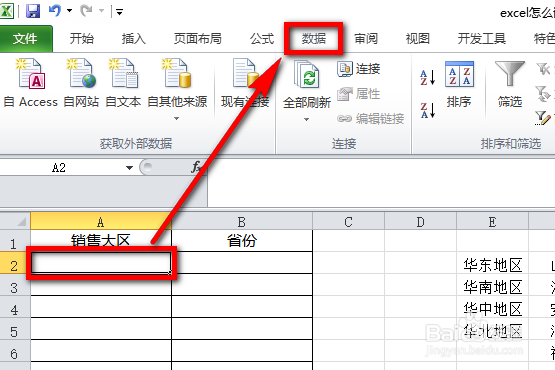Import data 自网站 (From Web)
Screen dimensions: 555x370
point(81,84)
